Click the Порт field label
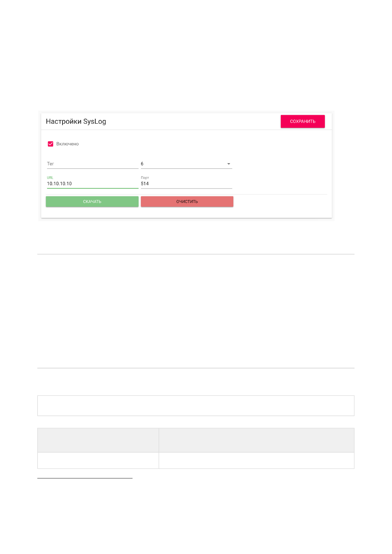The height and width of the screenshot is (554, 392). [x=145, y=178]
